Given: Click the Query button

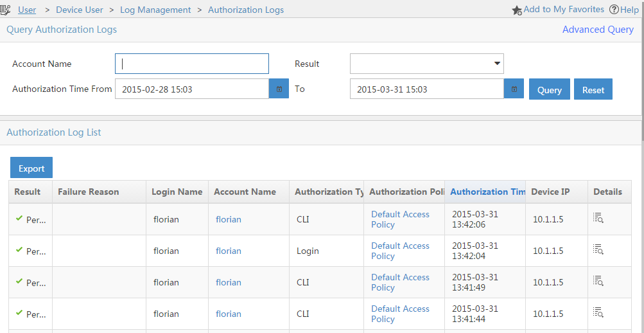Looking at the screenshot, I should [x=549, y=90].
